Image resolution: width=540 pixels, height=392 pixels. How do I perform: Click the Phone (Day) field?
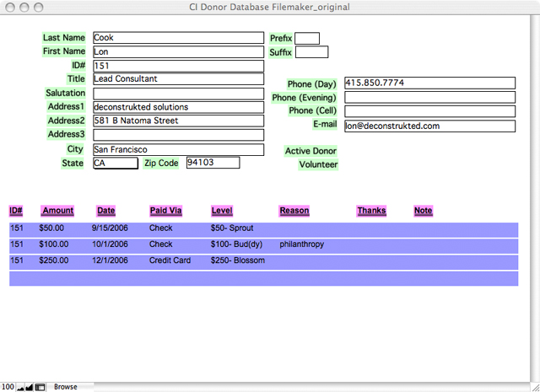click(x=429, y=83)
